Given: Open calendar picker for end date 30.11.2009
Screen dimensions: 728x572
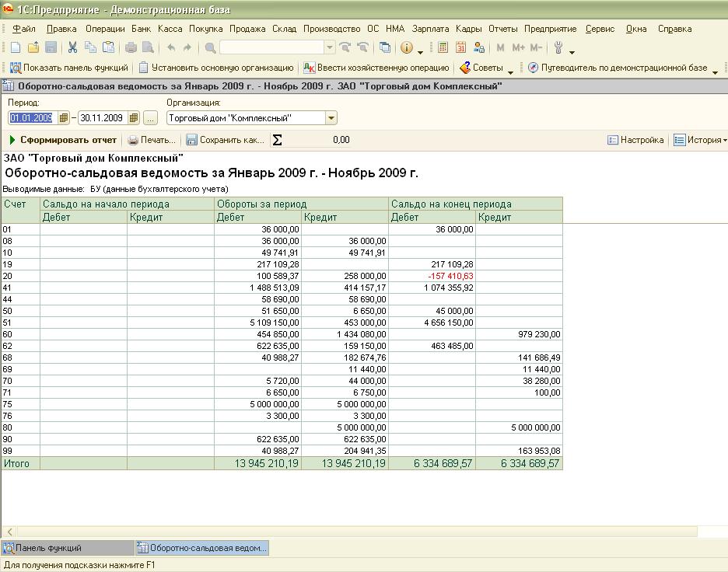Looking at the screenshot, I should click(x=134, y=118).
